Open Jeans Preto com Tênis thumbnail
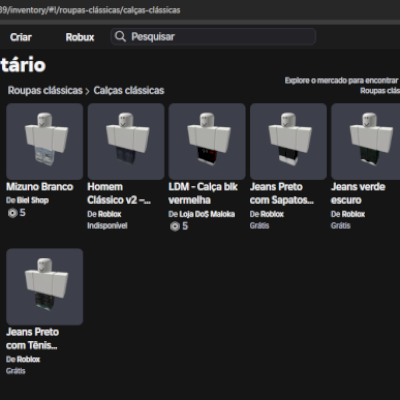400x400 pixels. [45, 287]
